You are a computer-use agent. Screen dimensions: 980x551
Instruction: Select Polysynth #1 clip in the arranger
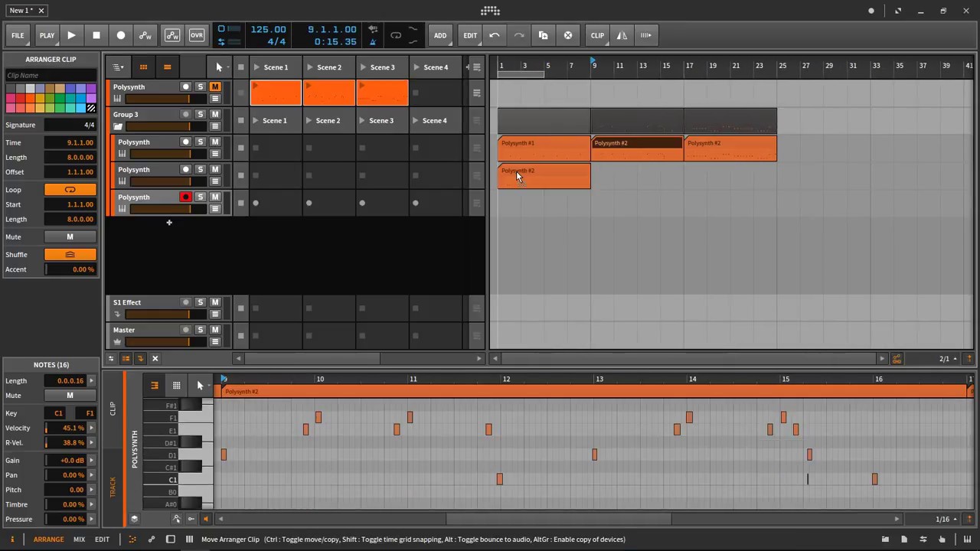coord(544,148)
